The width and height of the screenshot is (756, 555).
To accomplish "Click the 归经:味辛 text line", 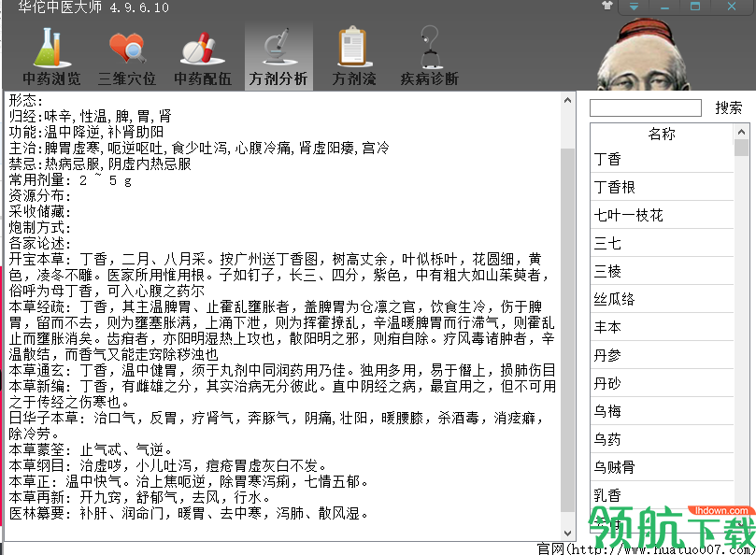I will pyautogui.click(x=90, y=116).
